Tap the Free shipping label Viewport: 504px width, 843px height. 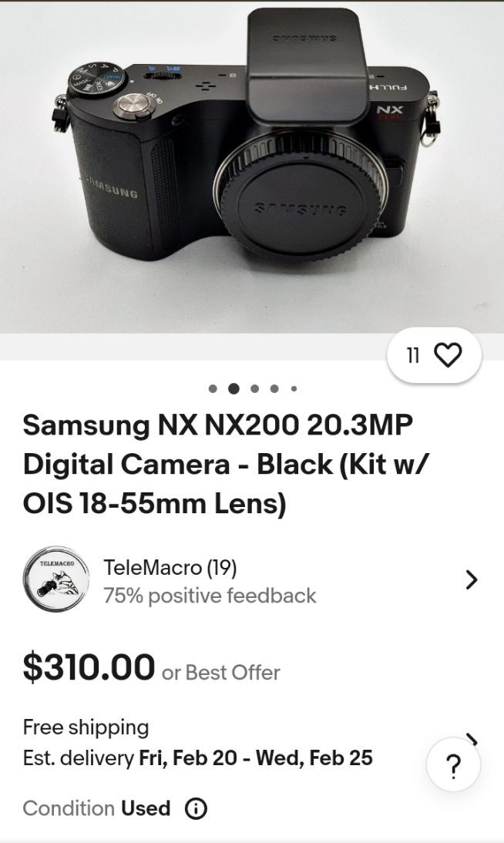tap(86, 727)
